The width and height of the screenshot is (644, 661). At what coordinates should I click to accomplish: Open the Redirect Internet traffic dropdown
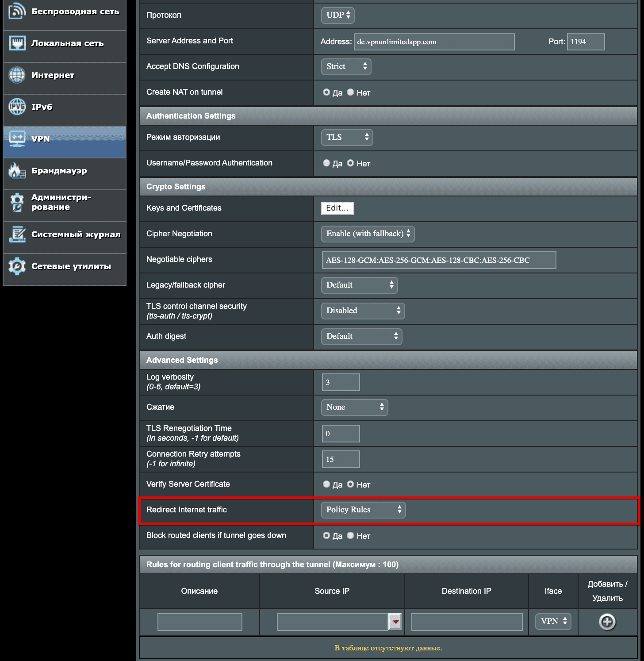(x=363, y=510)
